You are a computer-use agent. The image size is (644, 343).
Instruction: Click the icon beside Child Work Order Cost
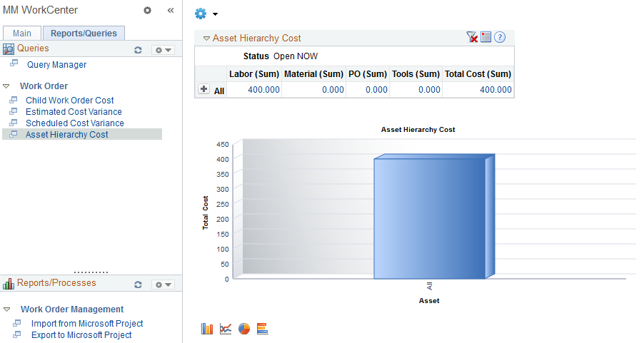(x=14, y=100)
